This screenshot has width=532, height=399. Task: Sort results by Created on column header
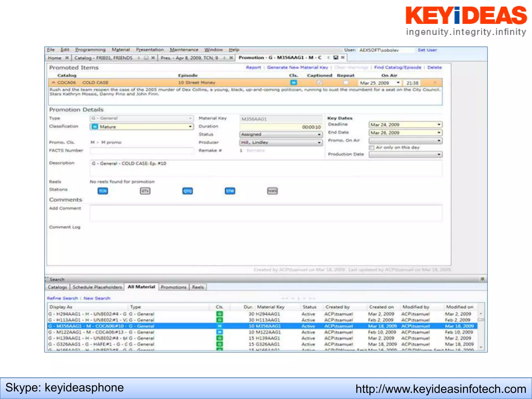coord(382,307)
